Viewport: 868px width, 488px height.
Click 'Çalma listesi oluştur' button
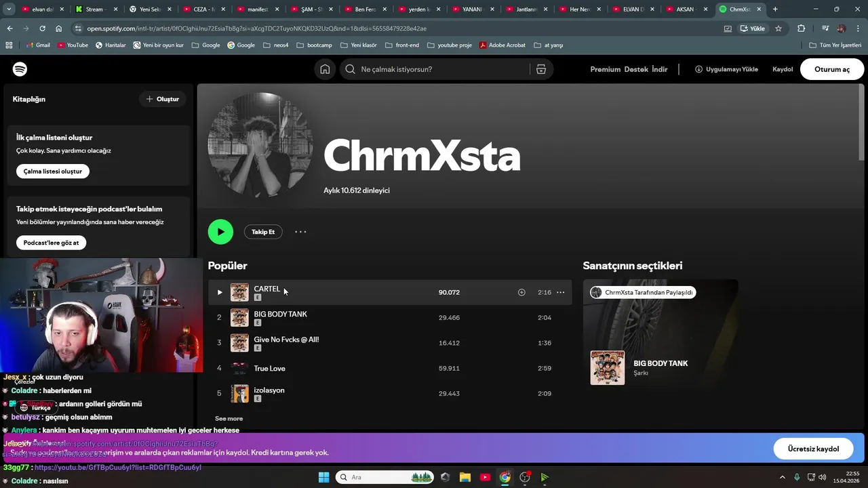[x=53, y=171]
